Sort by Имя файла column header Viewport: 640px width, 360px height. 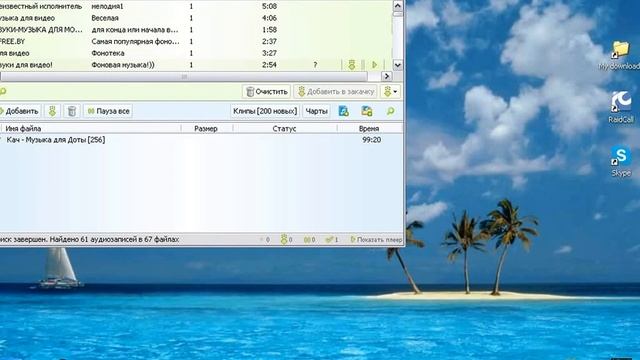coord(91,129)
